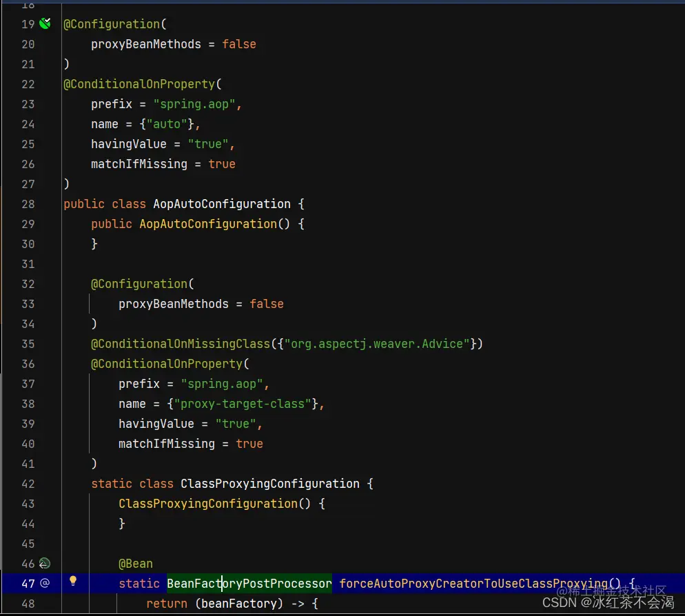Click the static keyword on line 47
685x616 pixels.
pos(139,584)
